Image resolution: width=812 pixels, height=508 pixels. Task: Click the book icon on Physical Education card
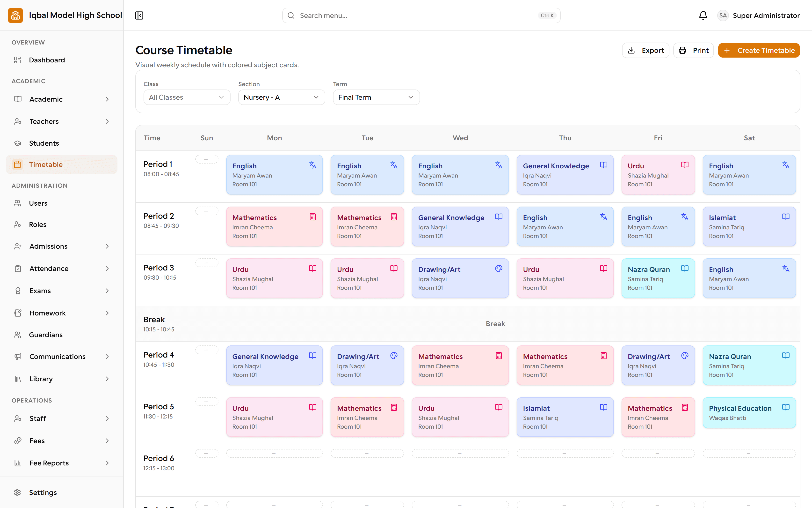click(786, 407)
